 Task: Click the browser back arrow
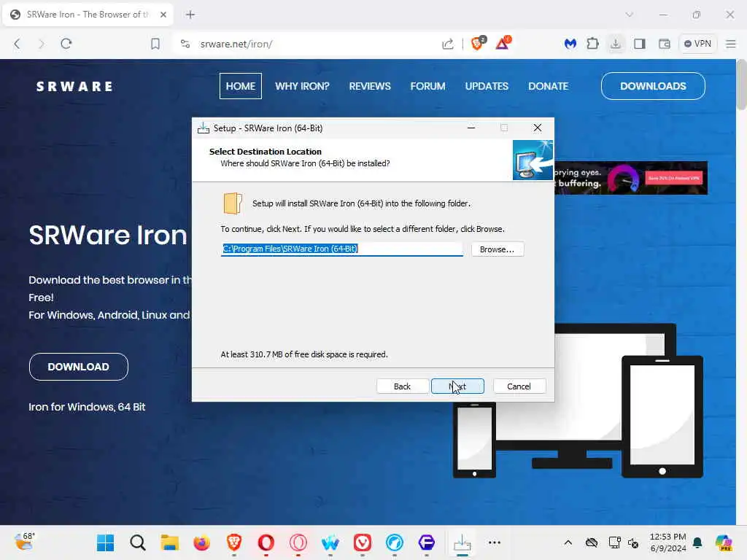tap(18, 44)
